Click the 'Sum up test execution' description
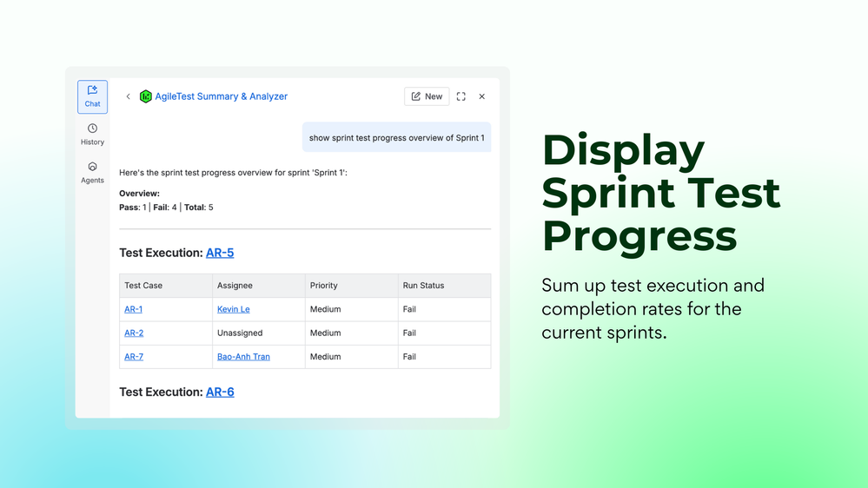This screenshot has width=868, height=488. [x=653, y=309]
